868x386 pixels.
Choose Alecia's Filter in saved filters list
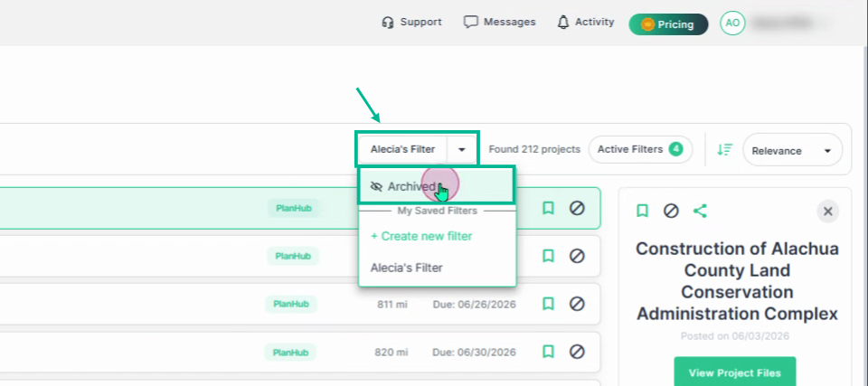(406, 268)
